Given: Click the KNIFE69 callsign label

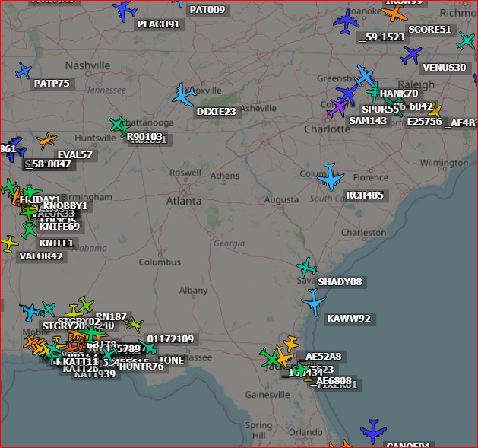Looking at the screenshot, I should point(59,227).
